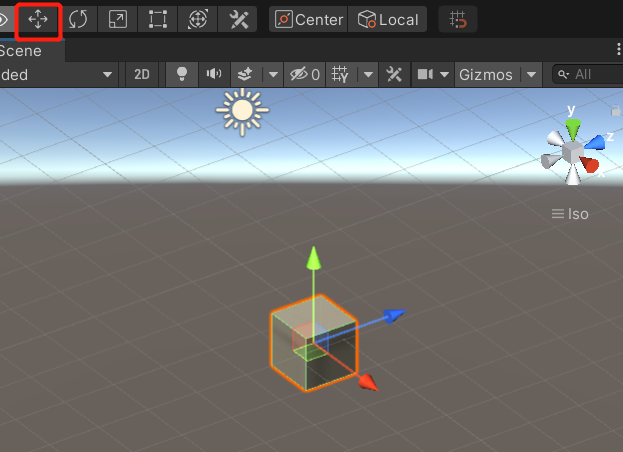Toggle skybox and effects button

[x=245, y=74]
